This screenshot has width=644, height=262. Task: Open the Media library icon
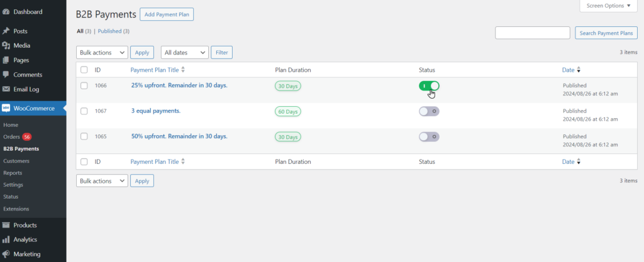[6, 45]
